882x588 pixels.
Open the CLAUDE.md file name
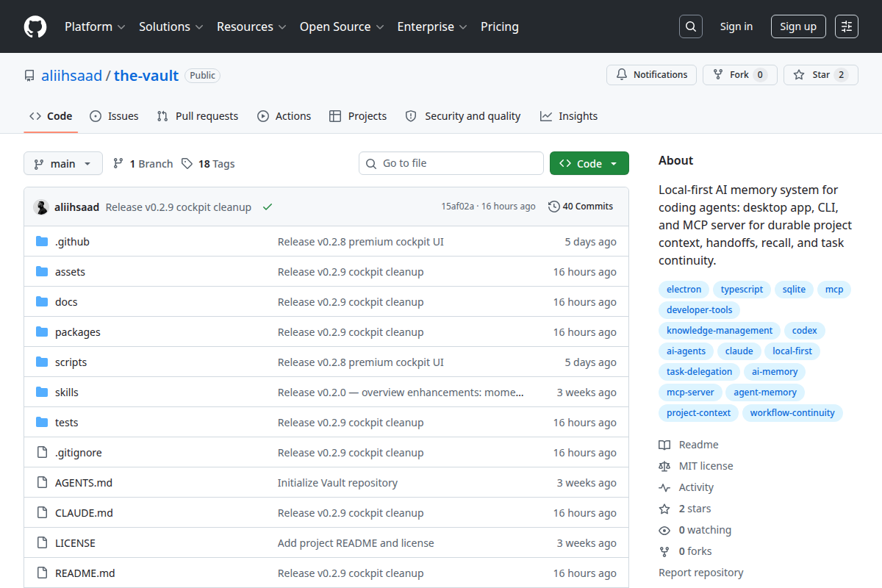84,513
